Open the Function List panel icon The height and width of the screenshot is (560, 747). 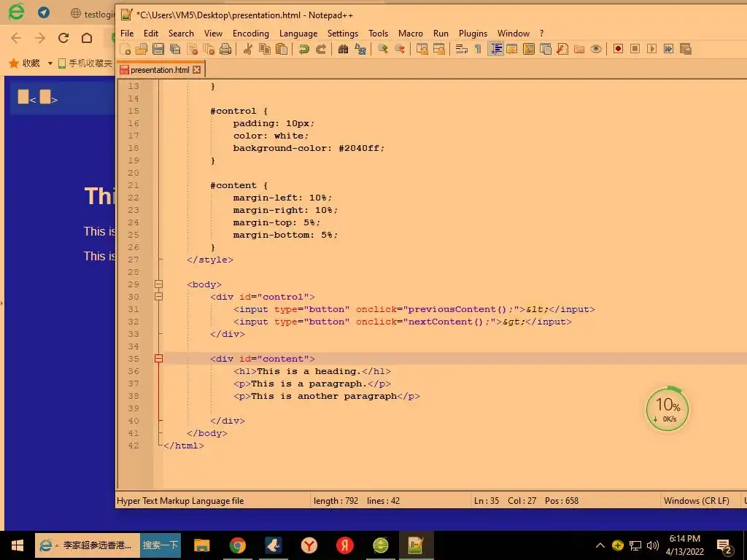[x=562, y=49]
